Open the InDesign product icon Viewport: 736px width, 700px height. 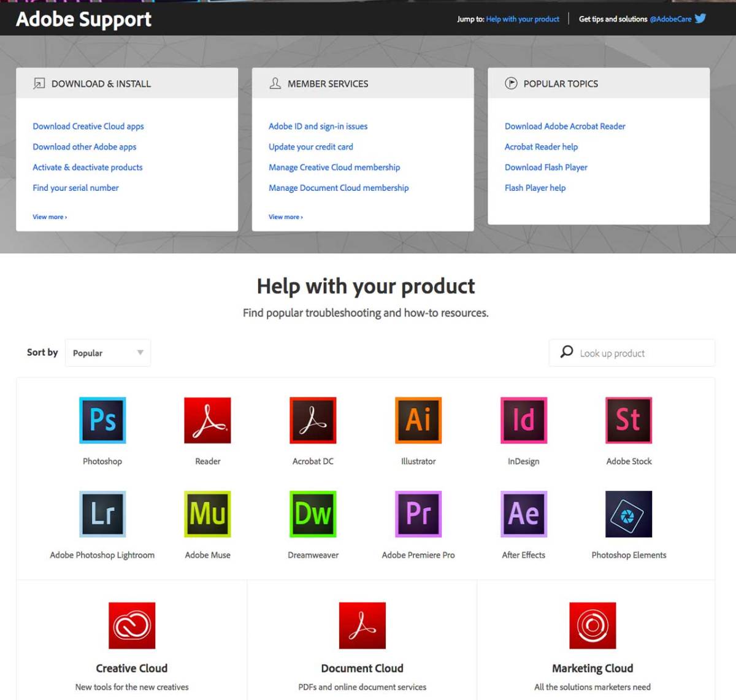pyautogui.click(x=523, y=420)
